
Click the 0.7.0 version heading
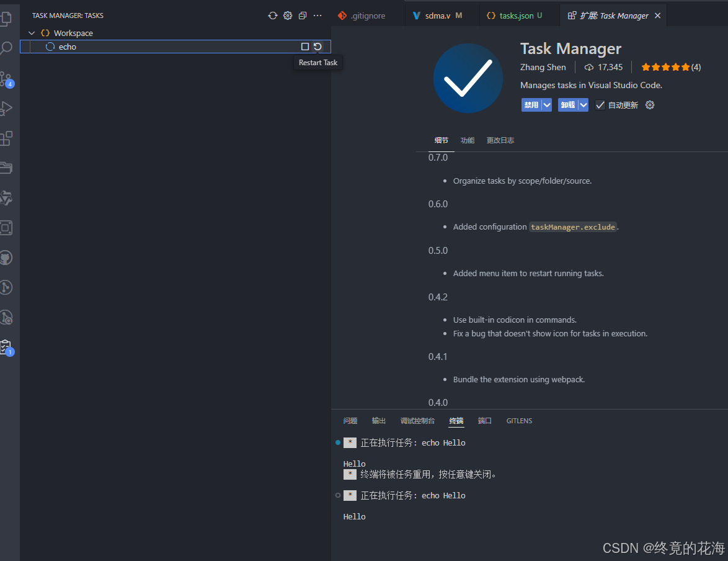[438, 158]
